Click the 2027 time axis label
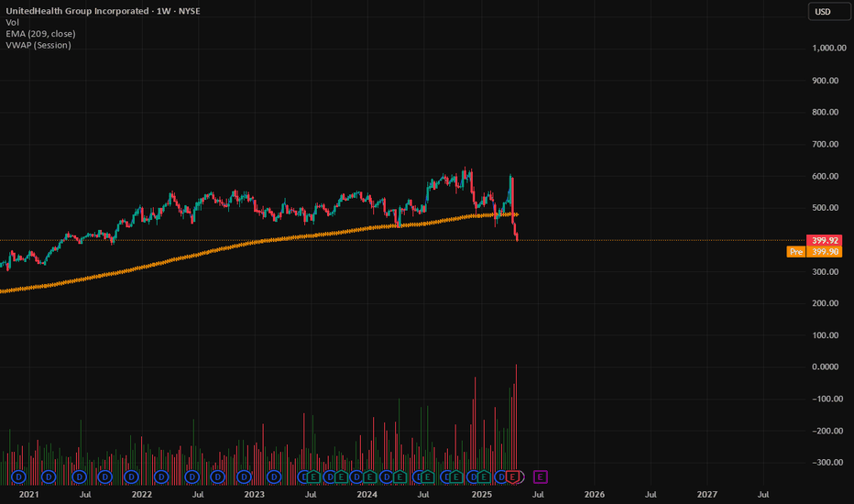 [707, 494]
